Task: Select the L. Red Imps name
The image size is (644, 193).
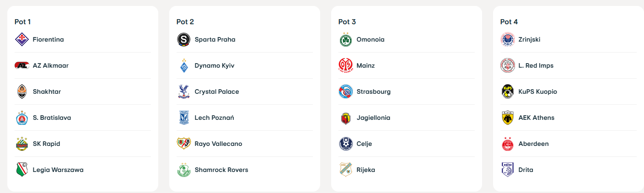Action: click(536, 65)
